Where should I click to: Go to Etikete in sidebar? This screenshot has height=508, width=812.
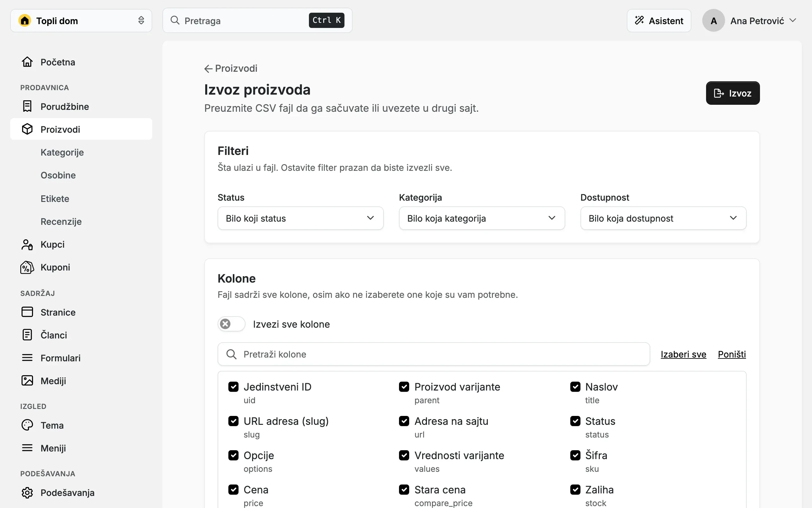(55, 198)
